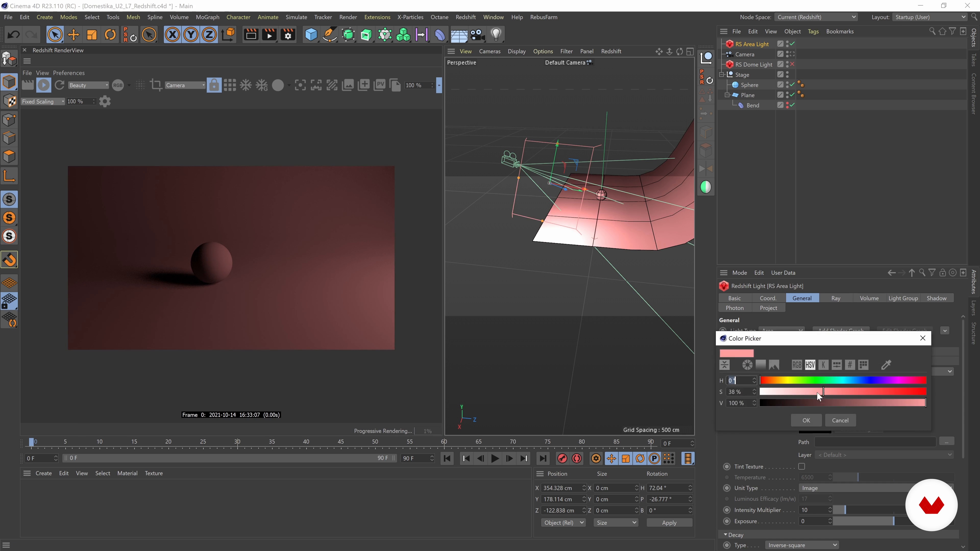The height and width of the screenshot is (551, 980).
Task: Open Fixed Scaling dropdown
Action: (43, 102)
